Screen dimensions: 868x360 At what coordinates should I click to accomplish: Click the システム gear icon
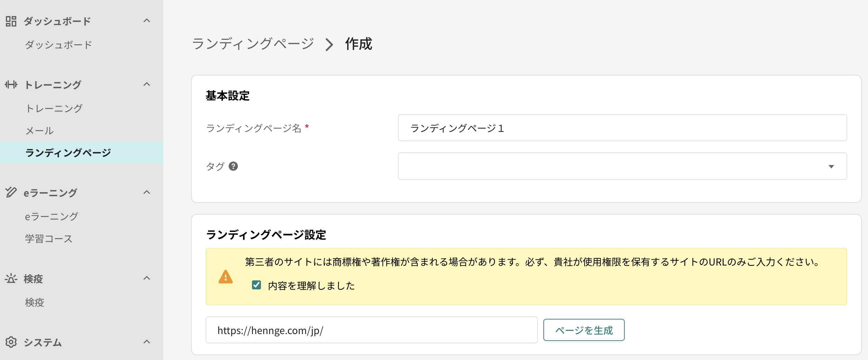(x=11, y=342)
